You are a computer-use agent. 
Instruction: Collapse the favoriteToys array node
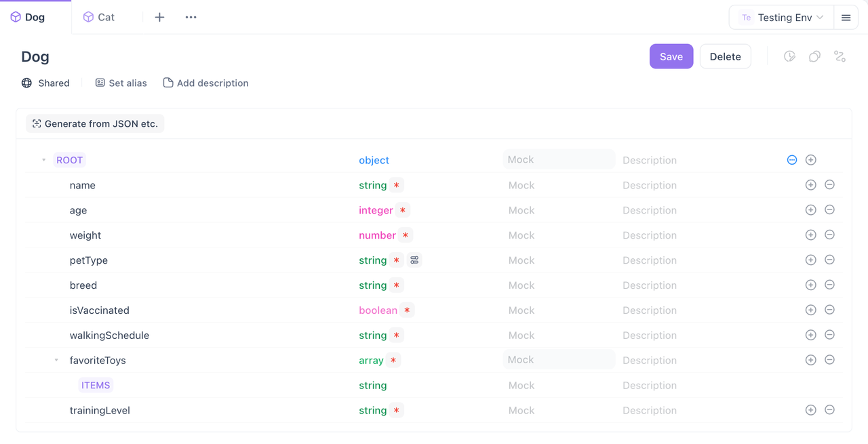pyautogui.click(x=56, y=360)
